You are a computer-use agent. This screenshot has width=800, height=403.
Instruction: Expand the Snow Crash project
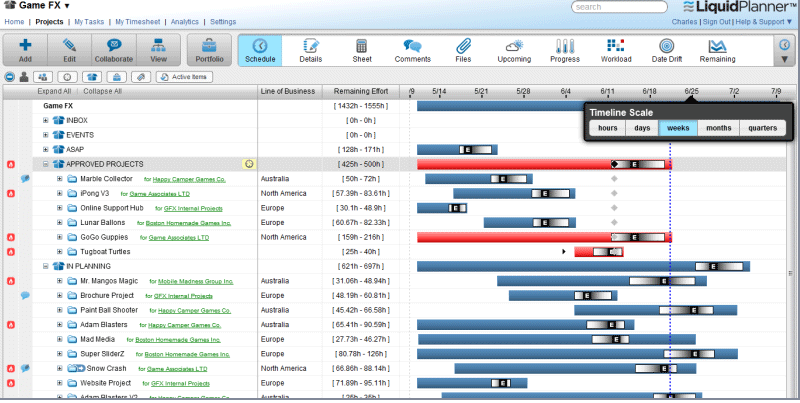[x=59, y=368]
